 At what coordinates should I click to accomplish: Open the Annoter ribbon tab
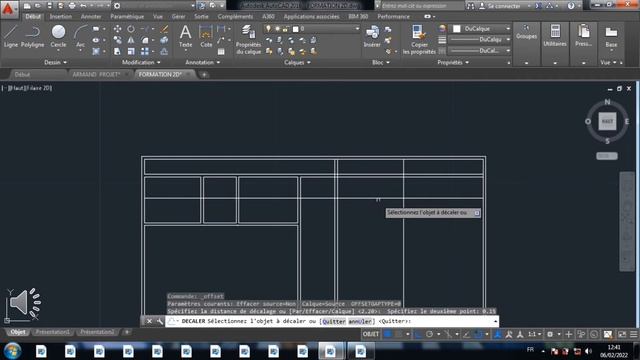(91, 17)
